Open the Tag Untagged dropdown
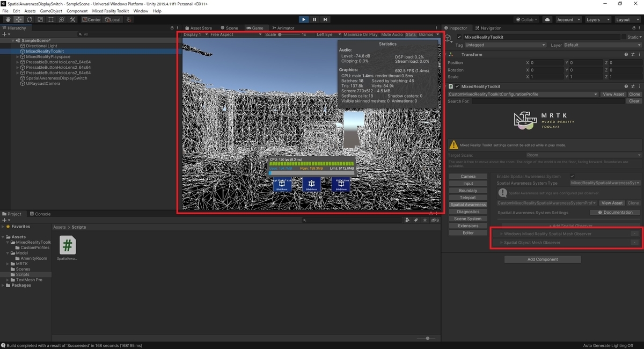Image resolution: width=644 pixels, height=349 pixels. click(506, 45)
